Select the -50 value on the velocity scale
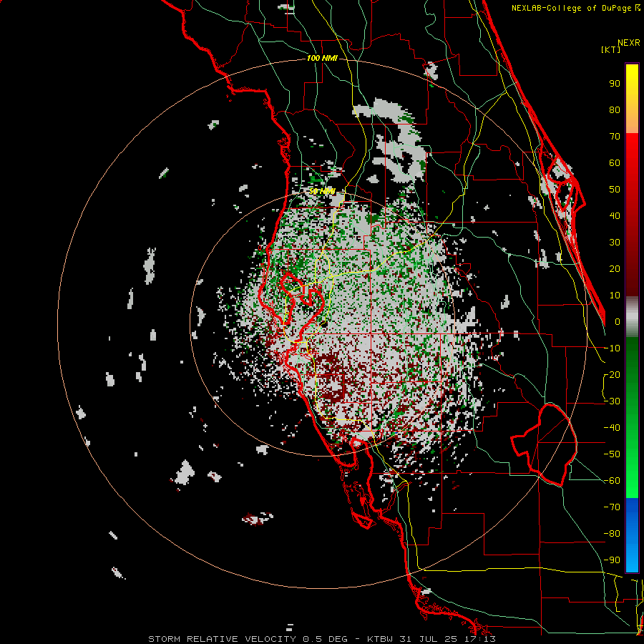644x644 pixels. (x=612, y=454)
